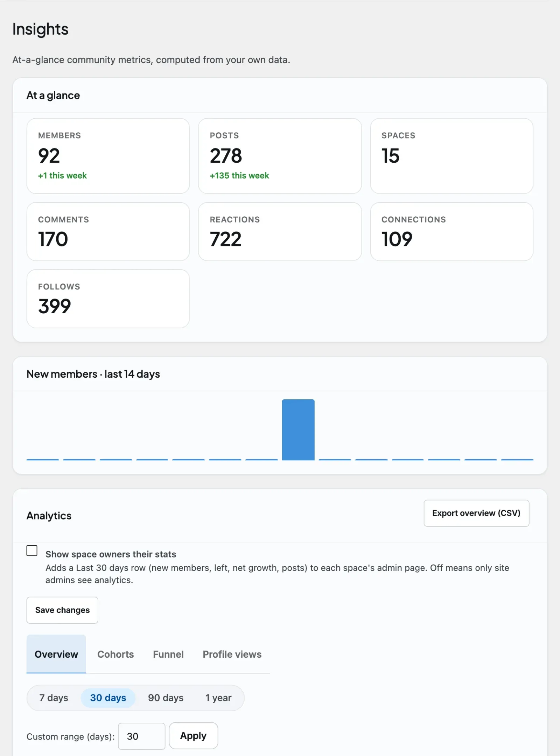This screenshot has width=560, height=756.
Task: Click 'New members · last 14 days' title
Action: pyautogui.click(x=93, y=374)
